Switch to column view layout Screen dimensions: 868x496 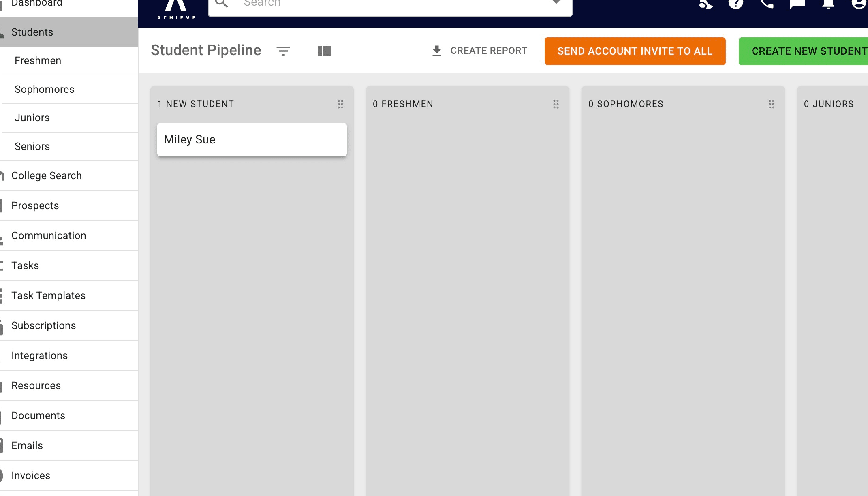tap(324, 51)
